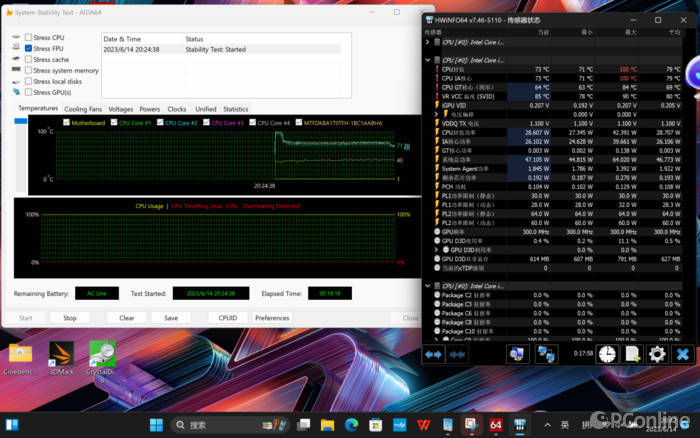Collapse the CPU [#0] group above CPU temperature rows
This screenshot has height=438, width=700.
click(428, 60)
